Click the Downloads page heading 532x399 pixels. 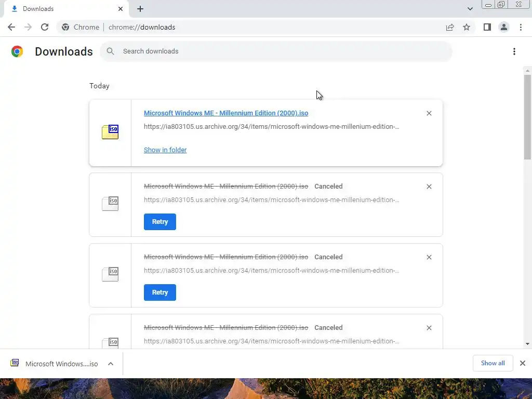(x=64, y=51)
